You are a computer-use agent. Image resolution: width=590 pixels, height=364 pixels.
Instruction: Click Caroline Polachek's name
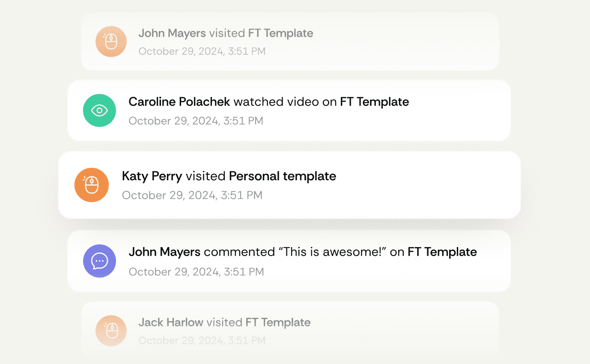pyautogui.click(x=179, y=102)
